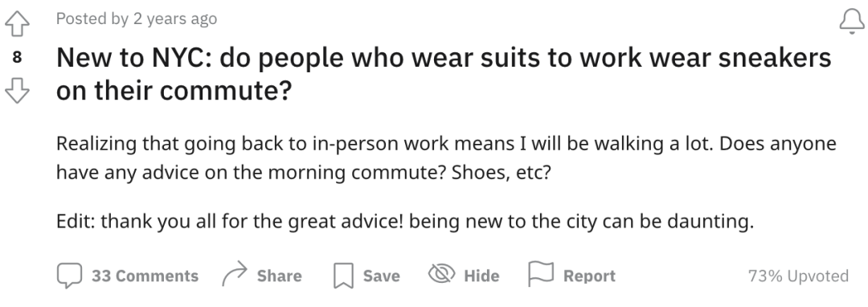868x307 pixels.
Task: Click the bookmark save icon
Action: 343,276
